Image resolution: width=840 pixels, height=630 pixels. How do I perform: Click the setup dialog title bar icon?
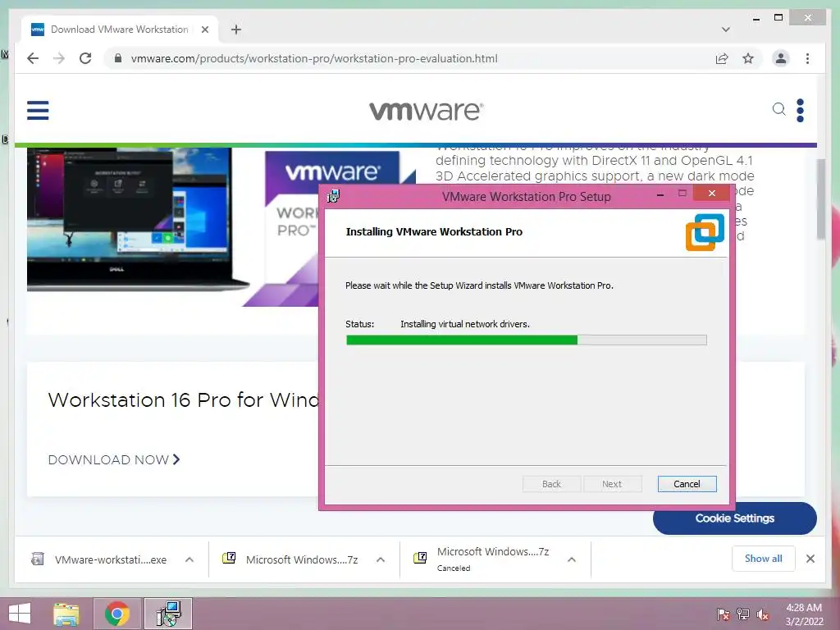334,196
